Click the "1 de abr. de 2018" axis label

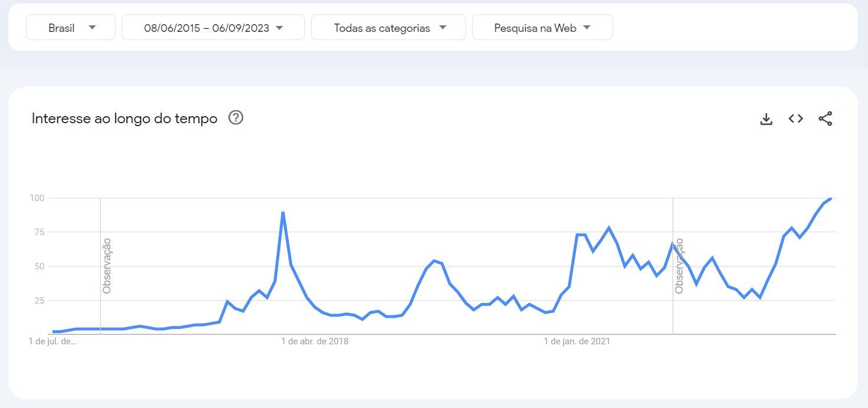[315, 341]
